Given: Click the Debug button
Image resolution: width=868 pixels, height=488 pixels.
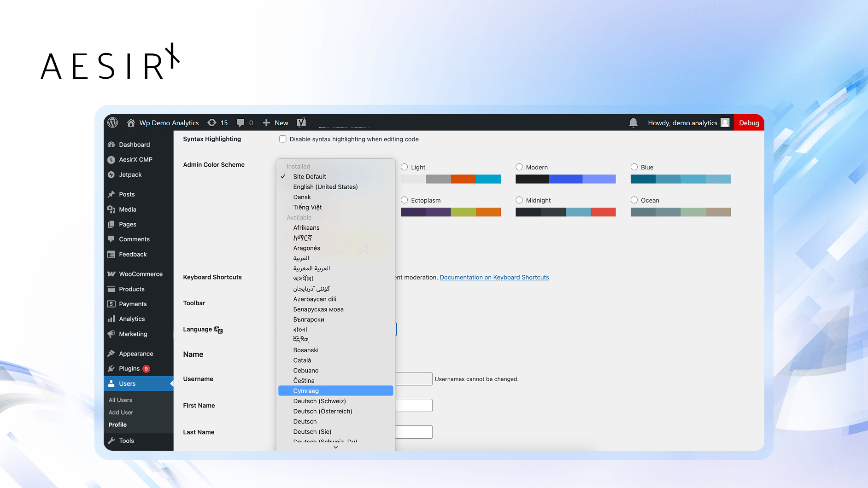Looking at the screenshot, I should (x=749, y=122).
